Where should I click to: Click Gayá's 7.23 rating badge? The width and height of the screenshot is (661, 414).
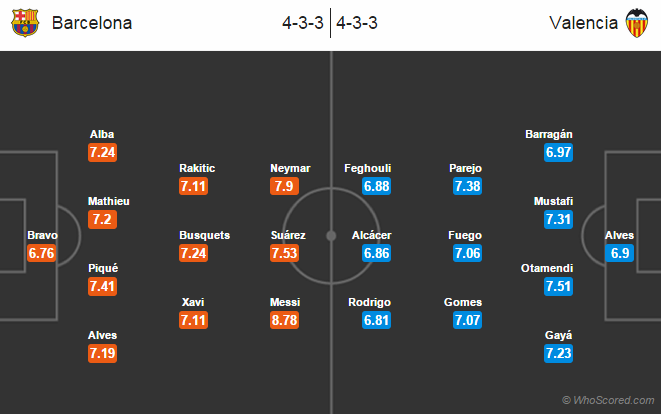pos(559,353)
